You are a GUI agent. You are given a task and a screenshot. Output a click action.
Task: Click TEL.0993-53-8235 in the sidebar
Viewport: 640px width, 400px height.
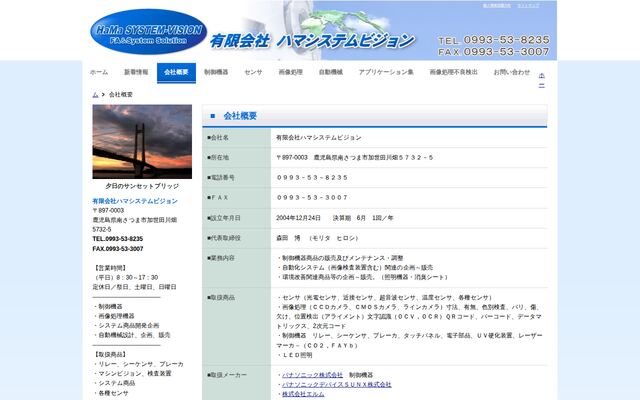(x=118, y=239)
